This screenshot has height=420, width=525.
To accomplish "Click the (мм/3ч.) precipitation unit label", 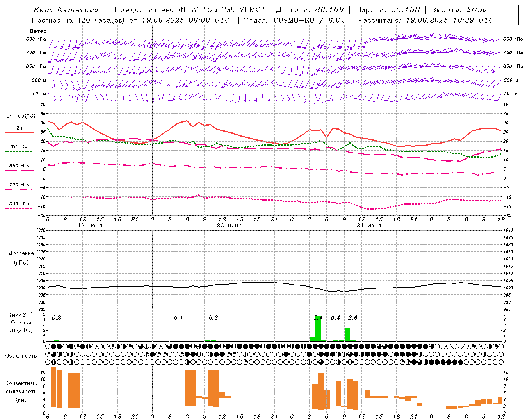I will click(21, 315).
